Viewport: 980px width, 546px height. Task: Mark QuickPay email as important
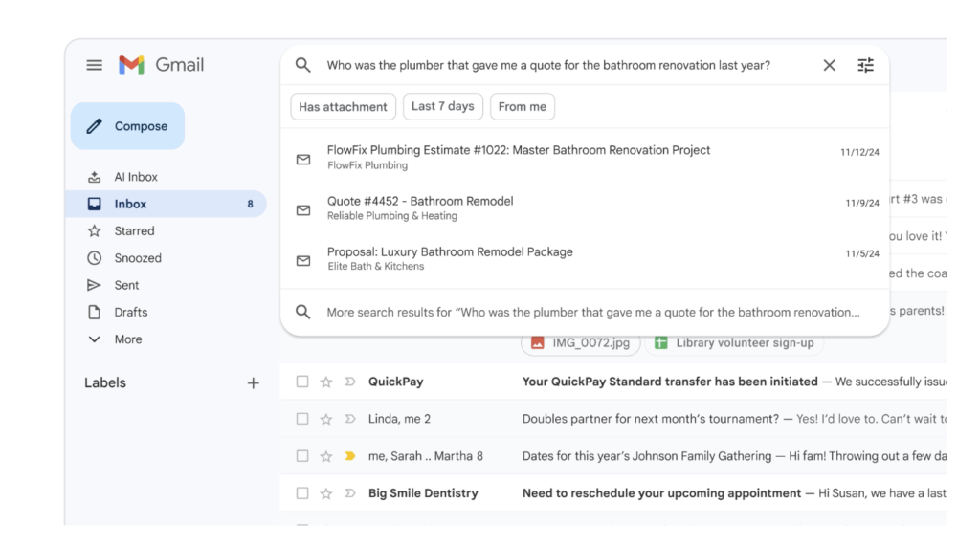coord(350,382)
